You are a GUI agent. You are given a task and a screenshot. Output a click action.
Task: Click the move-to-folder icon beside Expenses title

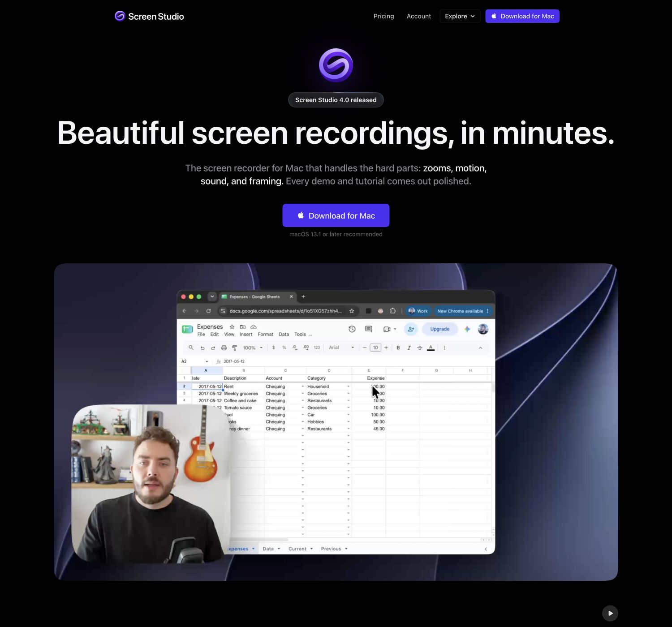tap(243, 327)
